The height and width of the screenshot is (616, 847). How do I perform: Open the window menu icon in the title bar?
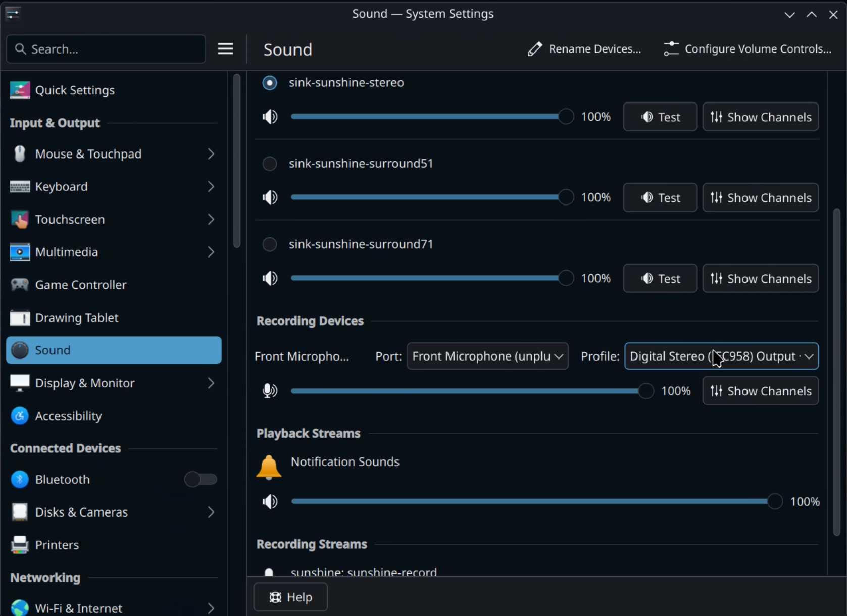pyautogui.click(x=13, y=14)
